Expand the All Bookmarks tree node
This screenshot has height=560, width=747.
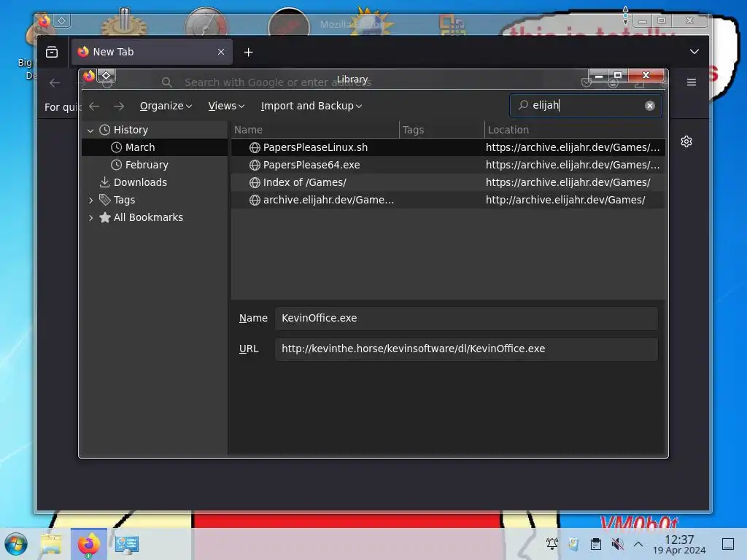[90, 217]
